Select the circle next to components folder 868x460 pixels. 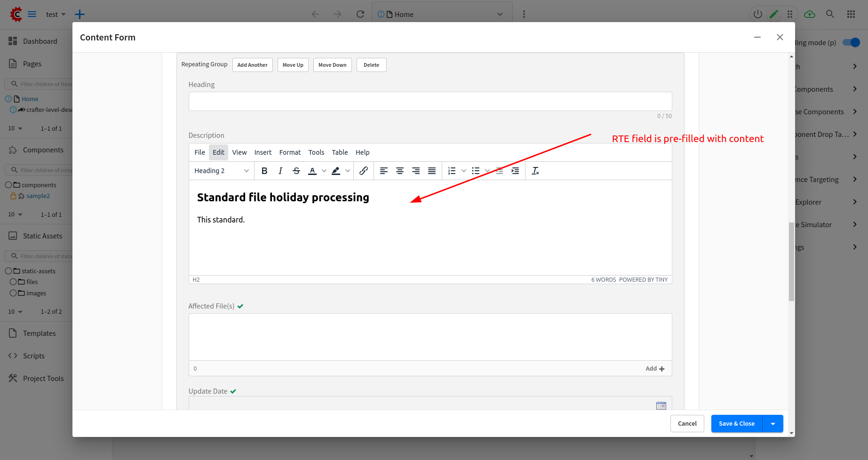8,184
